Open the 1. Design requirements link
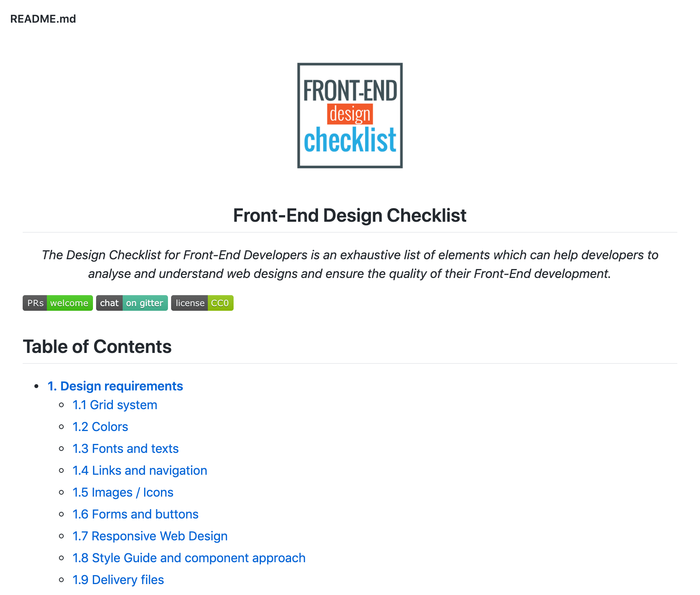 [115, 386]
